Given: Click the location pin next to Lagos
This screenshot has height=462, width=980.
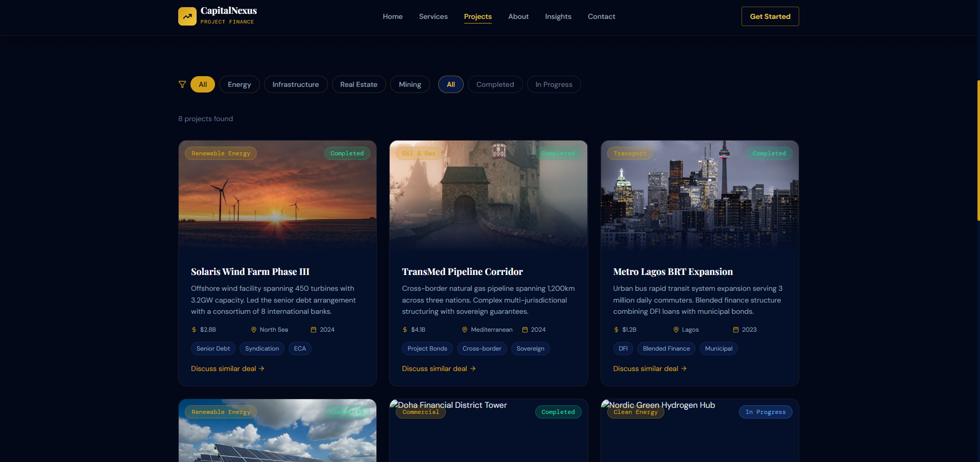Looking at the screenshot, I should (675, 330).
